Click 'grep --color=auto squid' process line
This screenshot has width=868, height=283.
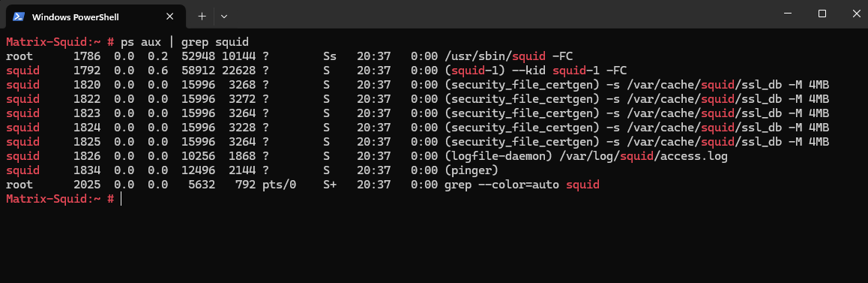click(522, 185)
